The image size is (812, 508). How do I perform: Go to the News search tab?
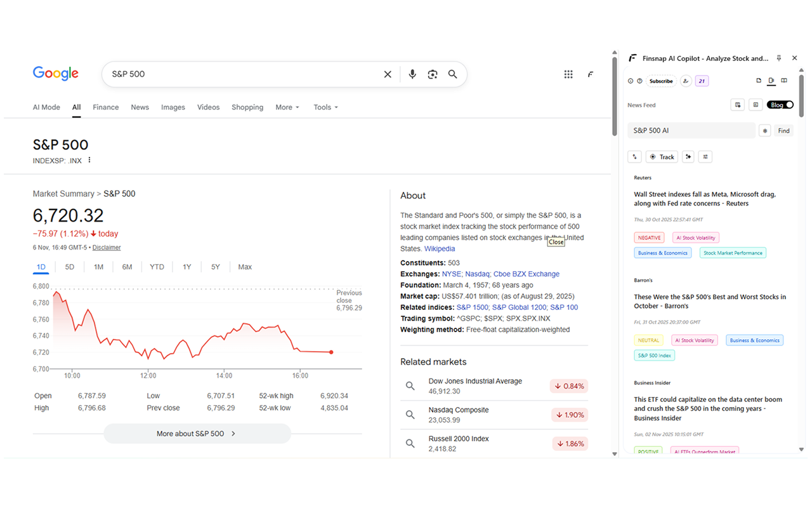140,107
